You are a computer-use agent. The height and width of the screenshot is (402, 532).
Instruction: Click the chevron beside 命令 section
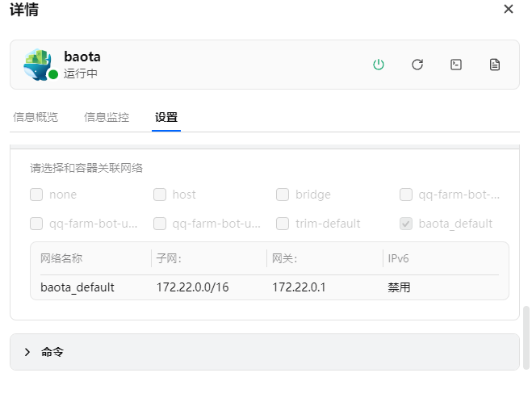pos(27,352)
